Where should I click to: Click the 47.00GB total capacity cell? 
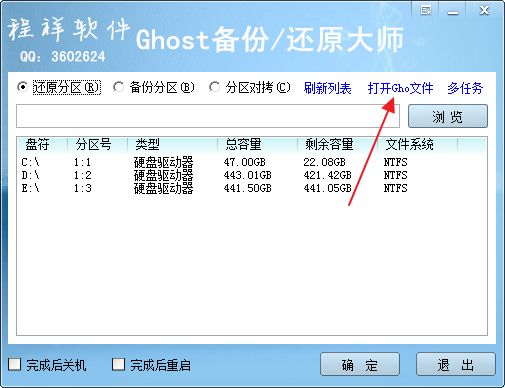coord(245,162)
